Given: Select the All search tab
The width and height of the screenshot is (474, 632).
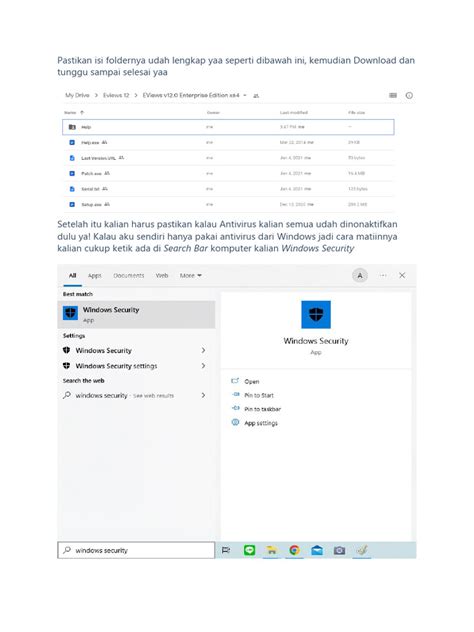Looking at the screenshot, I should [73, 276].
